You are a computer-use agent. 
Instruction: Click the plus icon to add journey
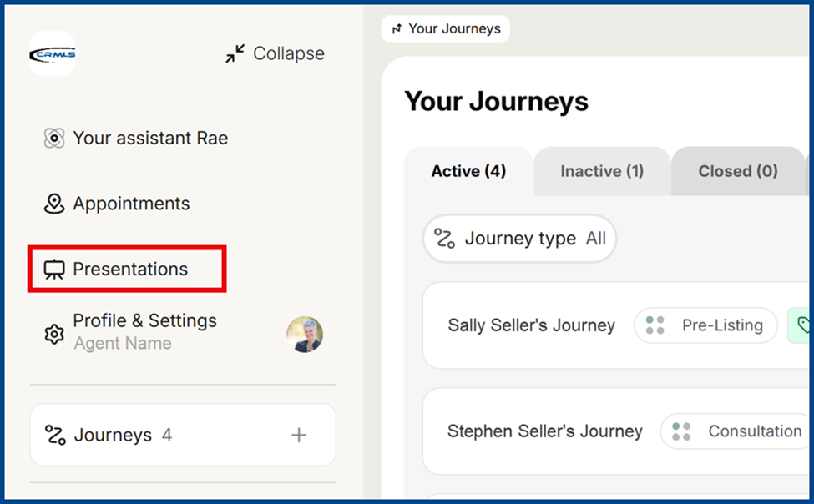coord(299,435)
